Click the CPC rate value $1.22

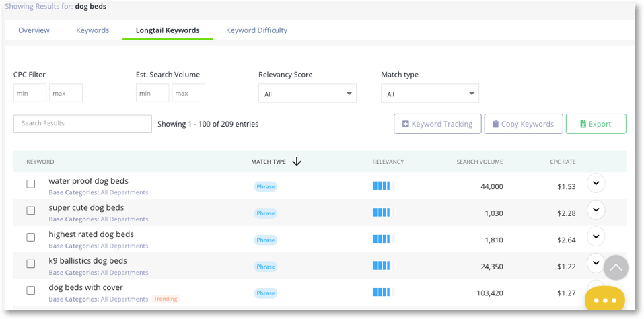(x=567, y=267)
